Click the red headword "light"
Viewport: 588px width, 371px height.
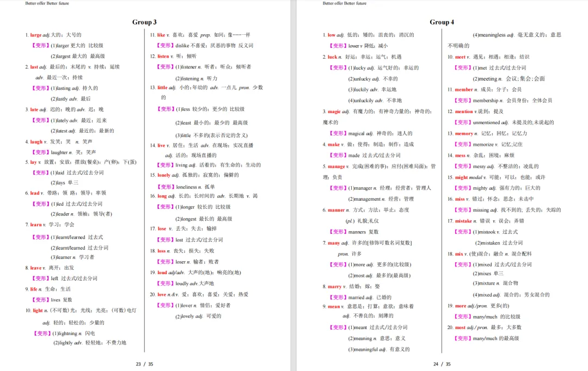coord(38,310)
